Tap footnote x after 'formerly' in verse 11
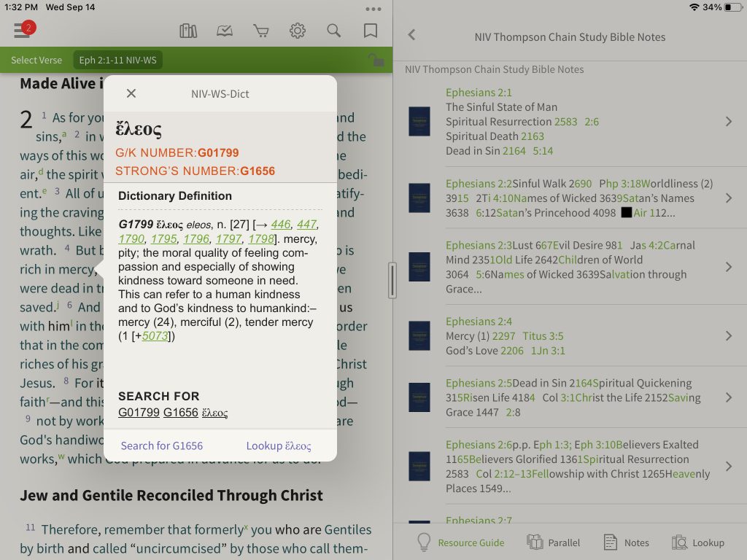The width and height of the screenshot is (747, 560). coord(246,526)
